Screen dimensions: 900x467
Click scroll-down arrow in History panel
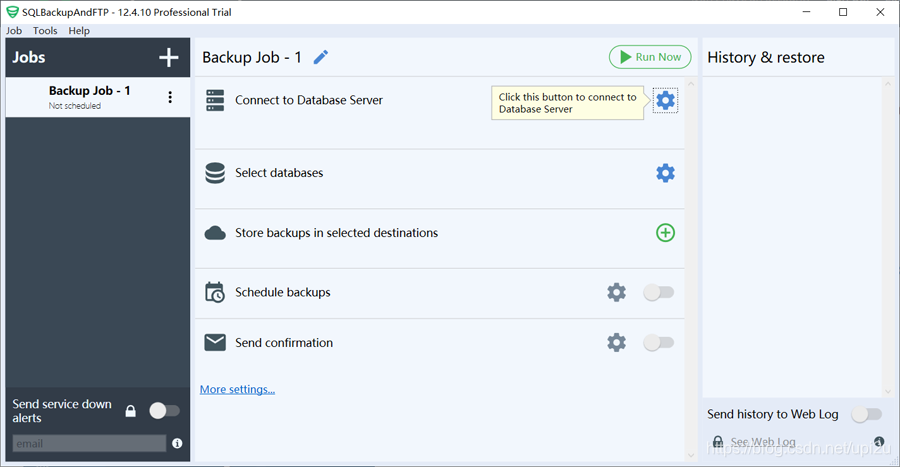(x=888, y=391)
